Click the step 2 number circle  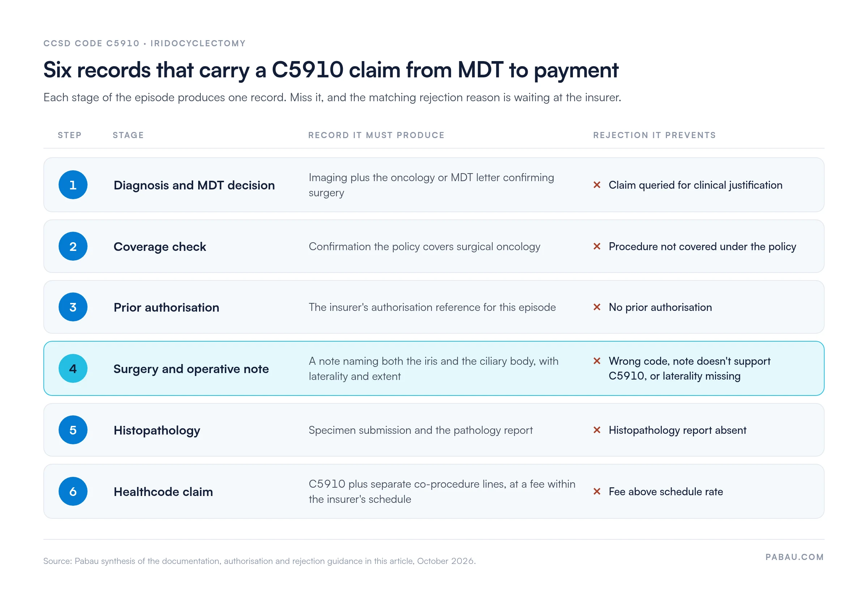tap(73, 246)
